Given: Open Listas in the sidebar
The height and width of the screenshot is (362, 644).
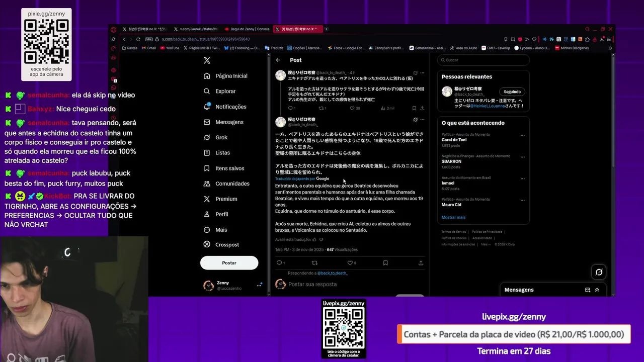Looking at the screenshot, I should coord(216,153).
